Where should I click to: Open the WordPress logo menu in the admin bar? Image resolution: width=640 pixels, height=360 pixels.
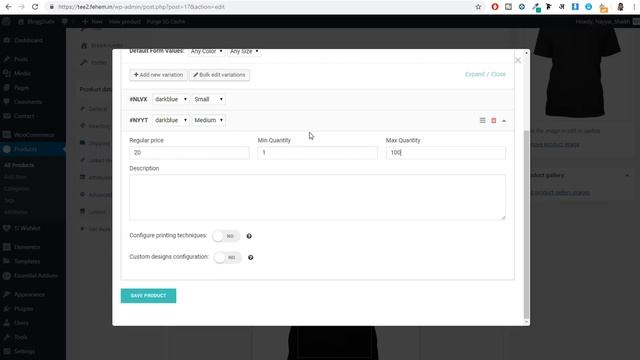(x=7, y=22)
